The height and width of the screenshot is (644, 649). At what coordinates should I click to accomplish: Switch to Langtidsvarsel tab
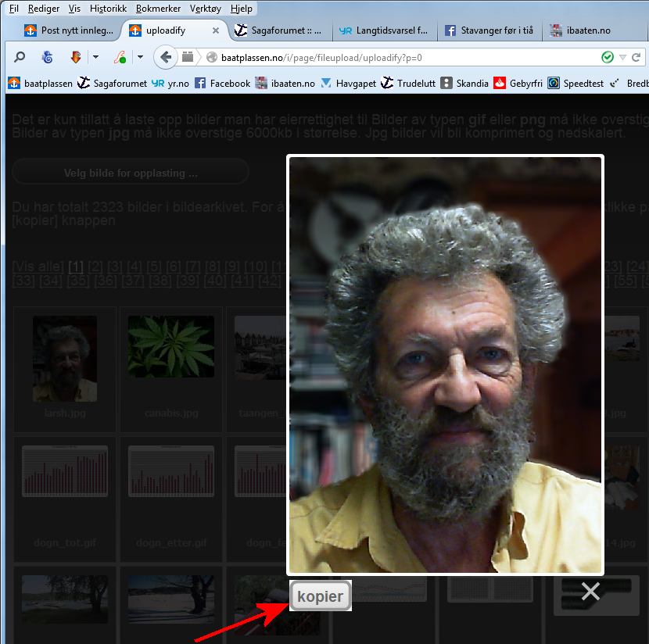point(385,30)
